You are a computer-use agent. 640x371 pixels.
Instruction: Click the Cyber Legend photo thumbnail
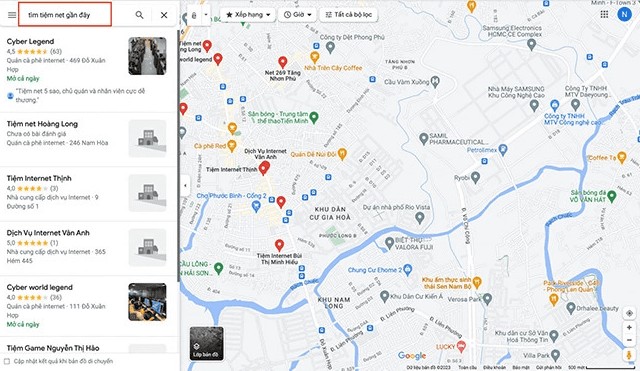147,56
